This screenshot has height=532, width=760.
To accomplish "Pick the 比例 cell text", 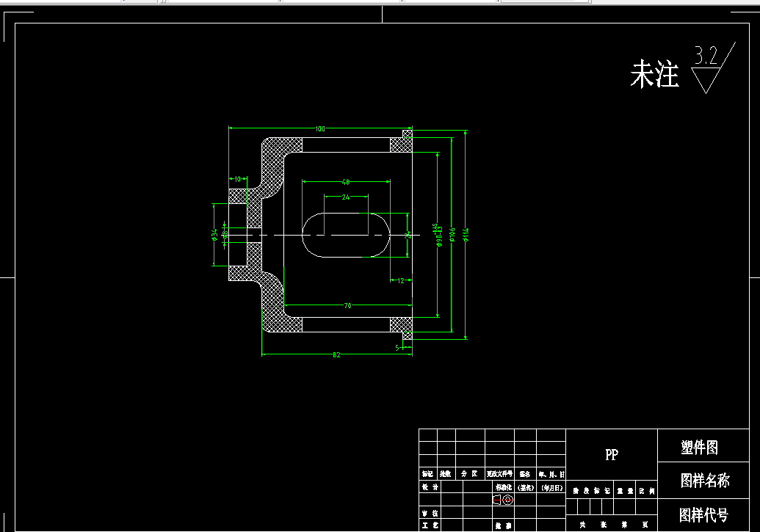I will tap(647, 491).
